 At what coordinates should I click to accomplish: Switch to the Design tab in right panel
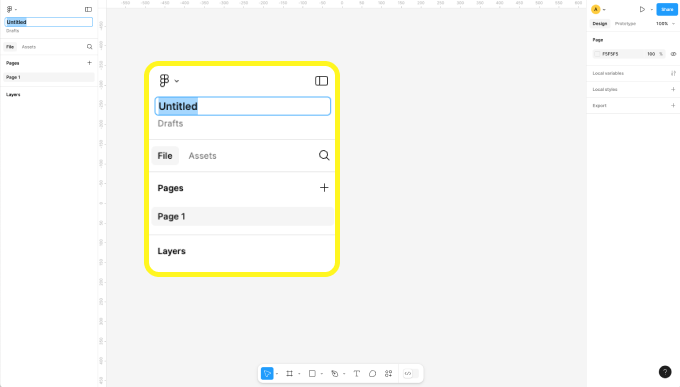tap(600, 23)
